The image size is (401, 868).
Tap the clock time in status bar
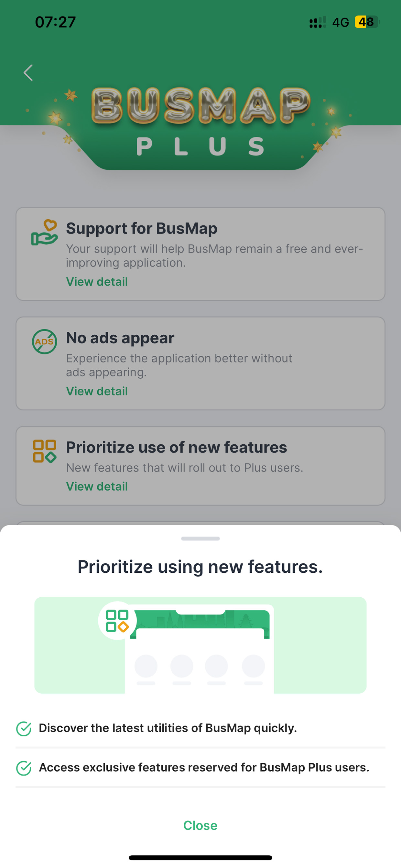[x=55, y=22]
